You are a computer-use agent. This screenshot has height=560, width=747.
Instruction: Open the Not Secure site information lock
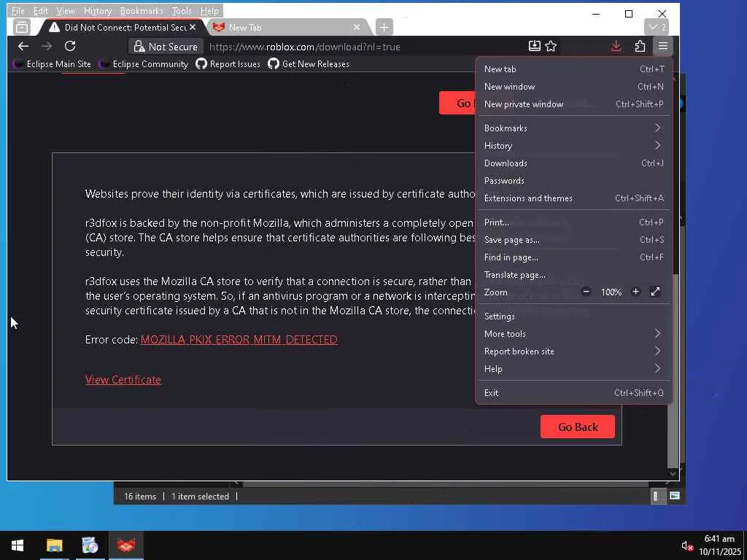tap(166, 46)
